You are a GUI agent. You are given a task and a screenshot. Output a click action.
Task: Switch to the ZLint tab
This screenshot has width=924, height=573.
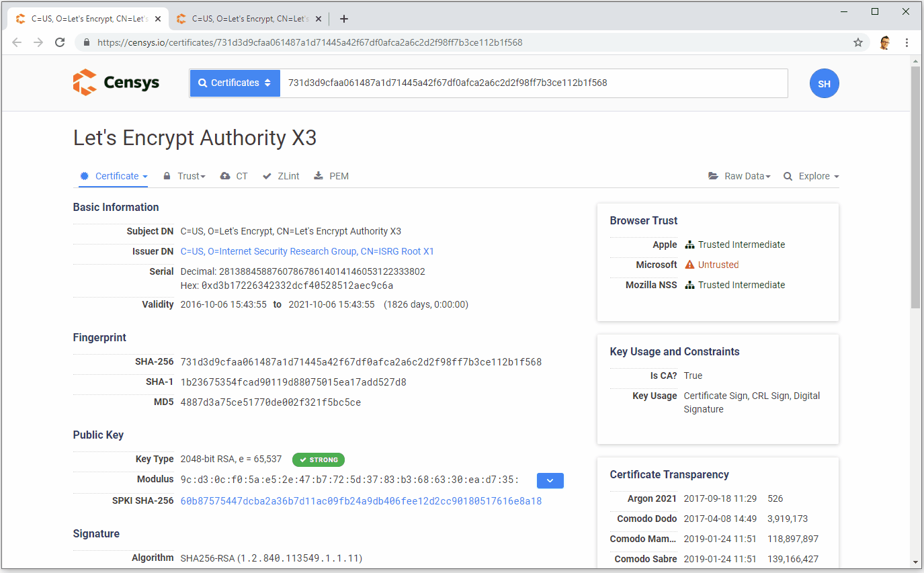tap(281, 176)
